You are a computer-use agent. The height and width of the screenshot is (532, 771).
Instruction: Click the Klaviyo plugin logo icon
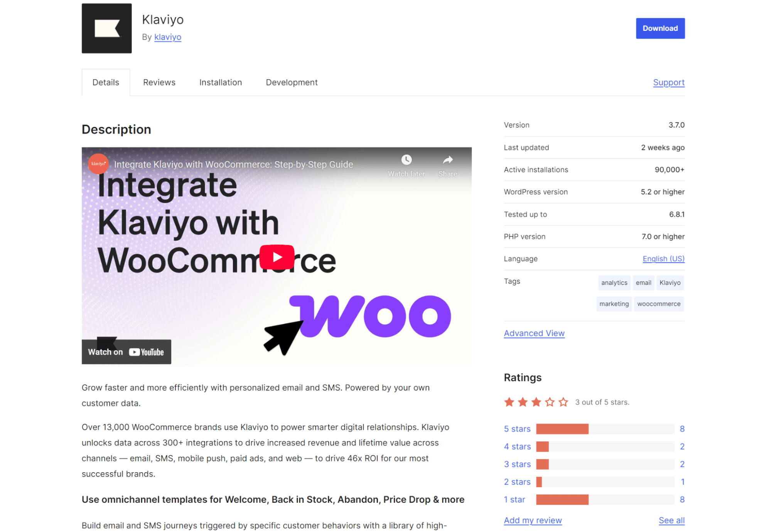click(106, 28)
